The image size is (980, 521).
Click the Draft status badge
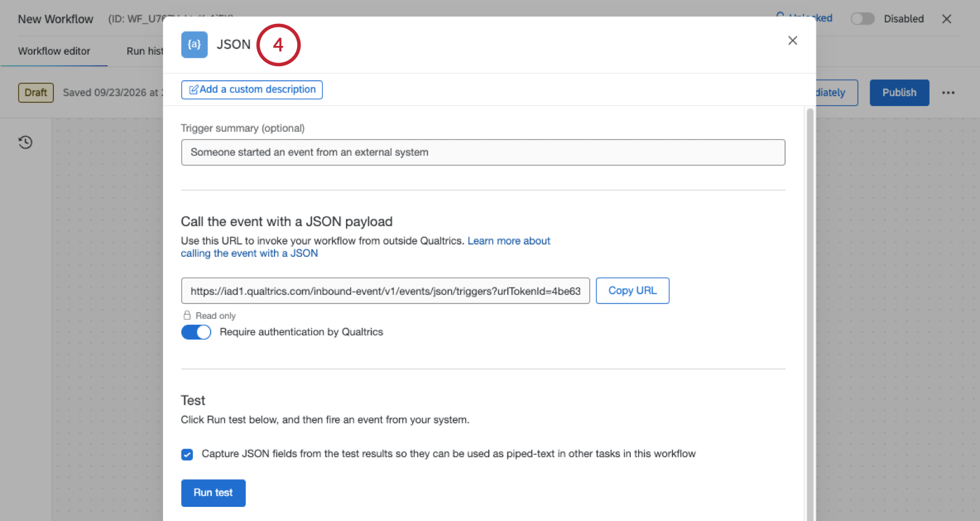pyautogui.click(x=36, y=93)
